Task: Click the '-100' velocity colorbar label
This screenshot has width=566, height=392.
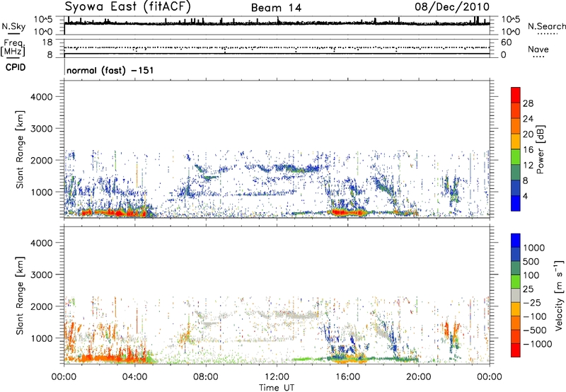Action: coord(535,316)
